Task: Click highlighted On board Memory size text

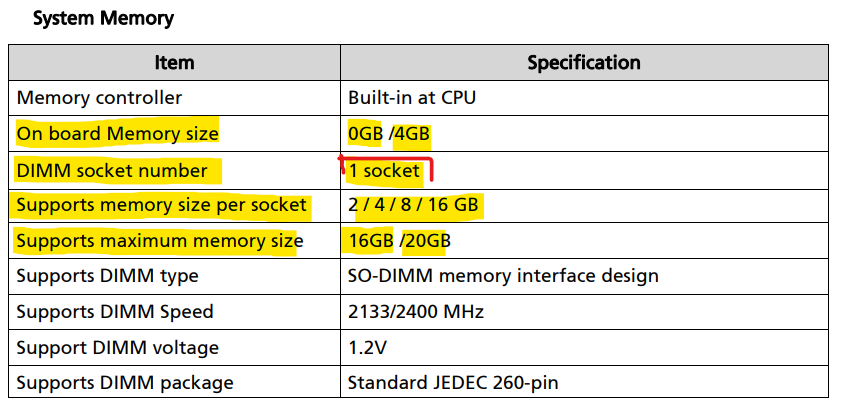Action: pos(118,133)
